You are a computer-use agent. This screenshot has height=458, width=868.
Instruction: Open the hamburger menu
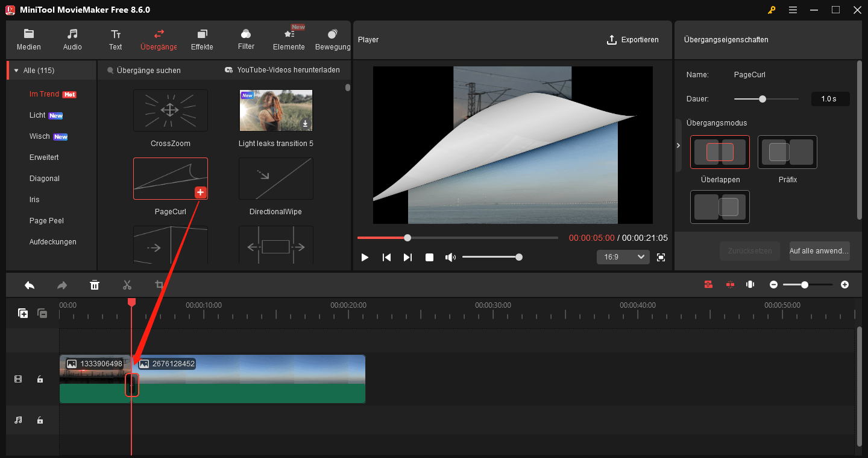793,10
